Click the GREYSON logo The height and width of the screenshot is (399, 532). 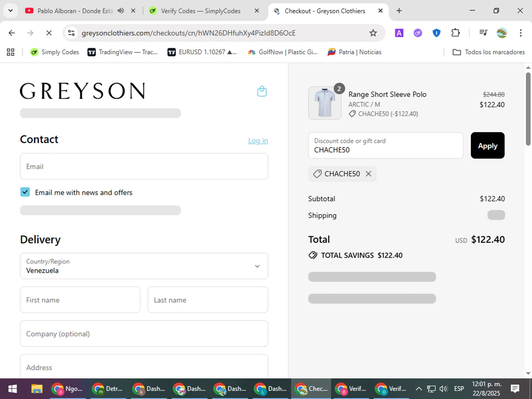(82, 91)
